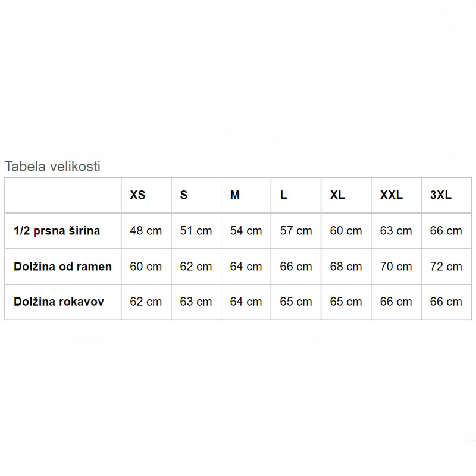This screenshot has height=476, width=476.
Task: Select the 63 cm chest width for XXL
Action: click(396, 231)
